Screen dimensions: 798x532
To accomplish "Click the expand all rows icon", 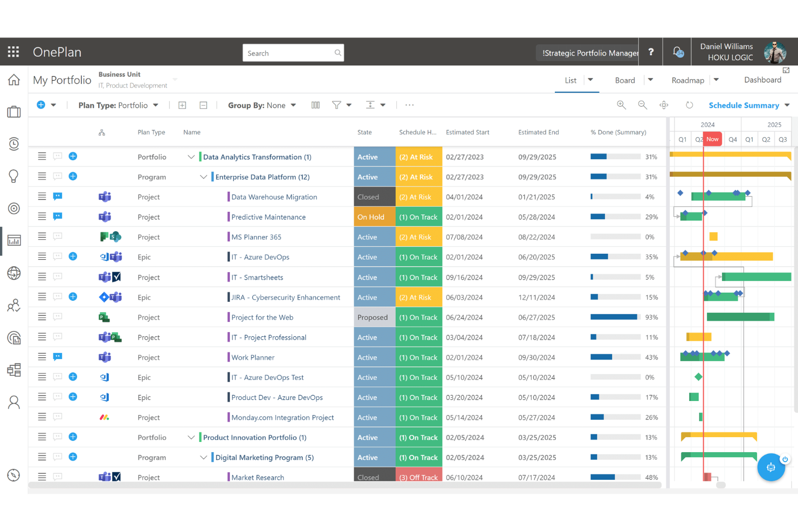I will pos(182,105).
